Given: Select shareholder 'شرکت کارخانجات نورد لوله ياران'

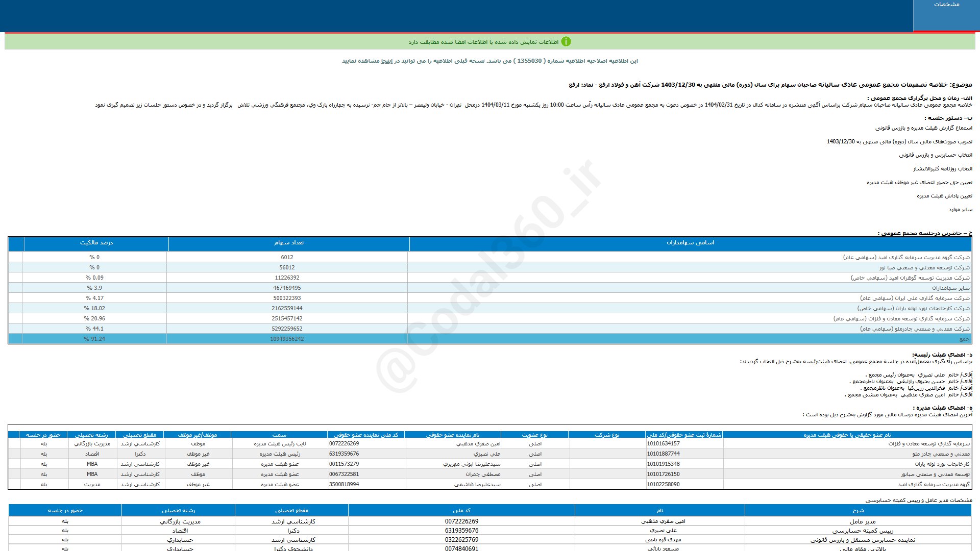Looking at the screenshot, I should 913,309.
